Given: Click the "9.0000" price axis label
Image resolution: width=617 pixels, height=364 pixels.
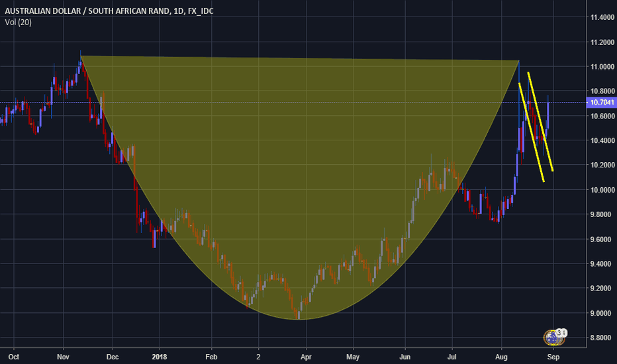Looking at the screenshot, I should coord(602,313).
